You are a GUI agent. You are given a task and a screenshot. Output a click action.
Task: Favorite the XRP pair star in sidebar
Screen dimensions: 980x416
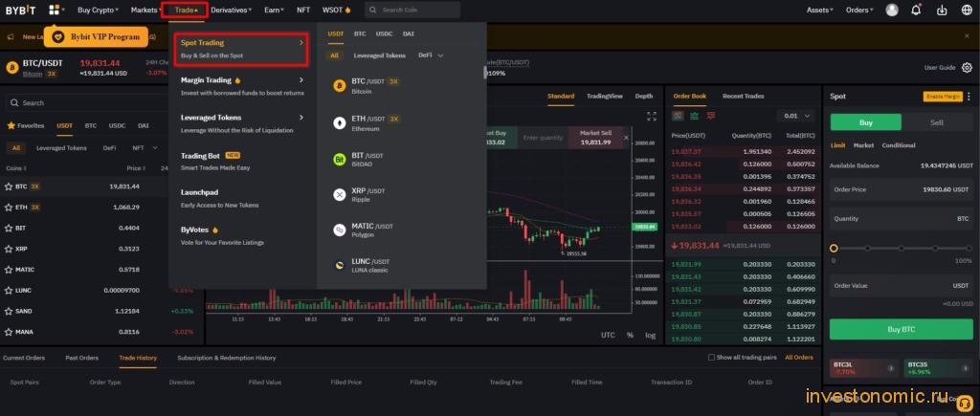coord(9,249)
